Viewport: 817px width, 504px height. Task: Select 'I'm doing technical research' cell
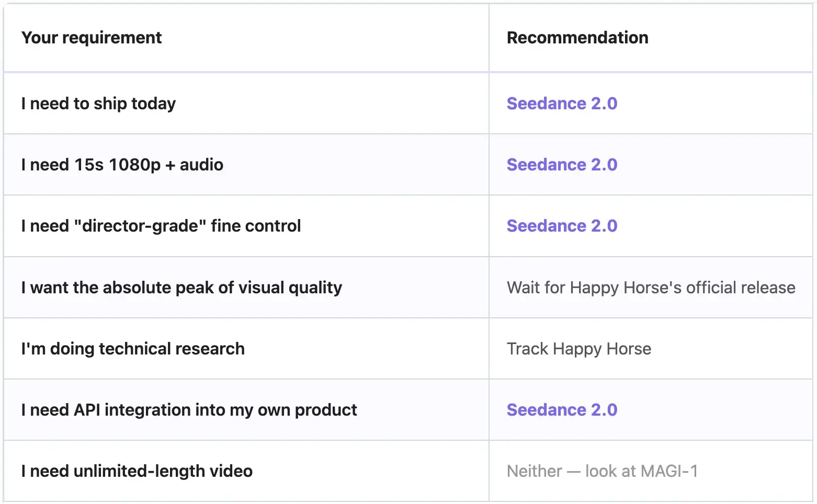[133, 349]
